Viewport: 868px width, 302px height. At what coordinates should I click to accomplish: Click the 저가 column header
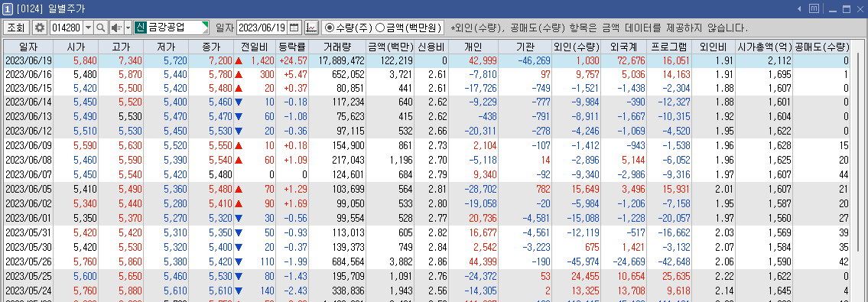[165, 47]
